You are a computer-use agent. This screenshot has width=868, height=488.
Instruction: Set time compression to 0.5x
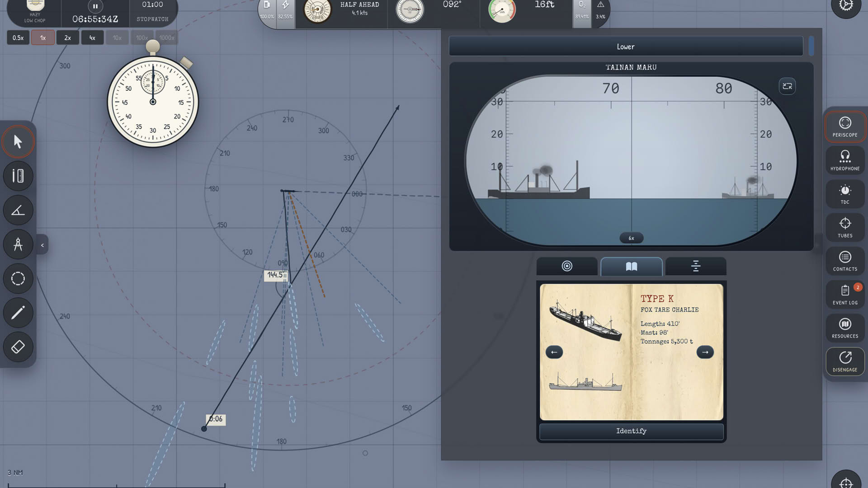pos(18,38)
